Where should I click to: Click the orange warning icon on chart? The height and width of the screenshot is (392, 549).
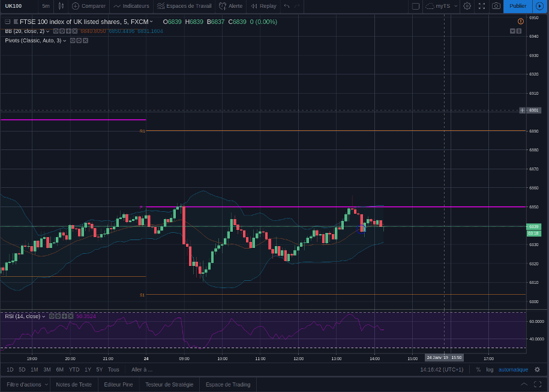pos(521,22)
